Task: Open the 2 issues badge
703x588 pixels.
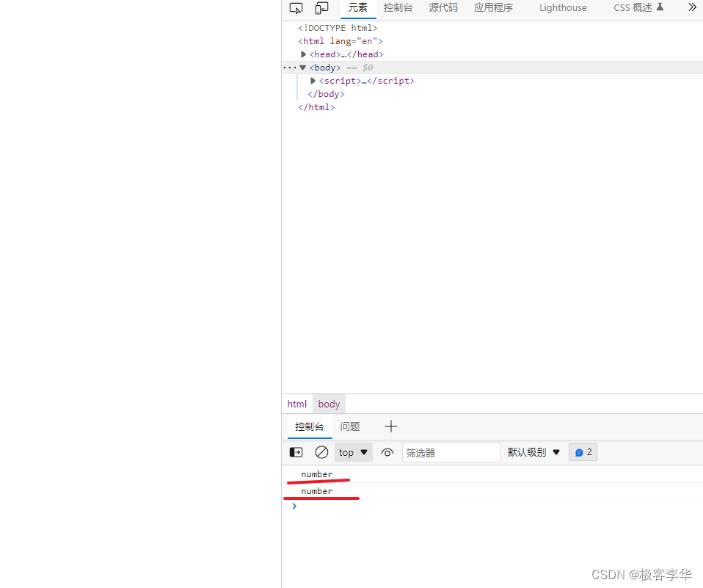Action: click(x=583, y=452)
